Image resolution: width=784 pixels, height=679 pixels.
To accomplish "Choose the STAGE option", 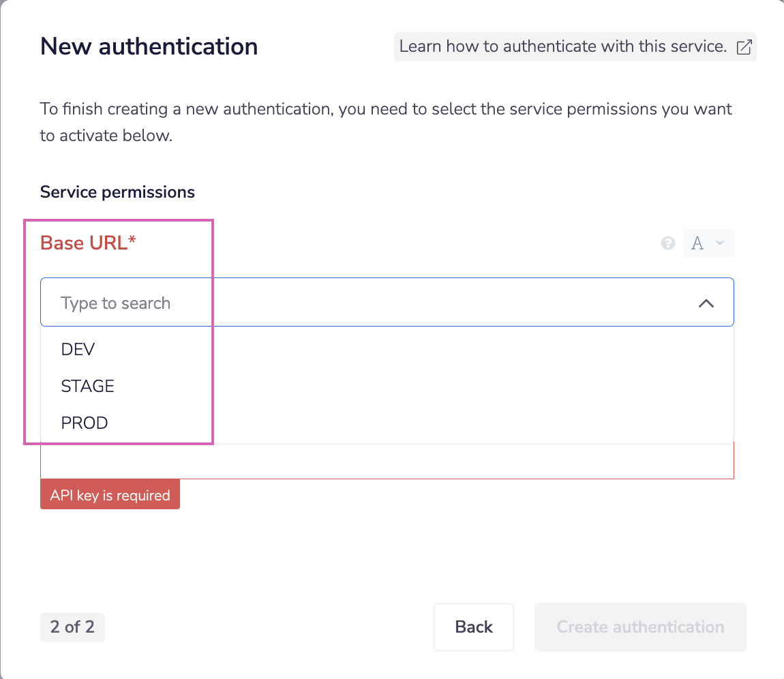I will tap(88, 387).
